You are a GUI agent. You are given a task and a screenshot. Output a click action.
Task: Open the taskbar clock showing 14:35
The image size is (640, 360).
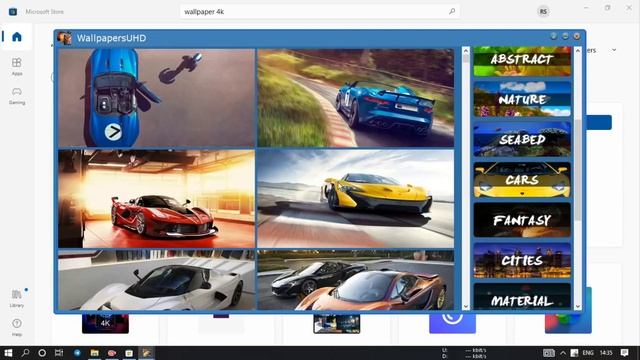coord(606,353)
